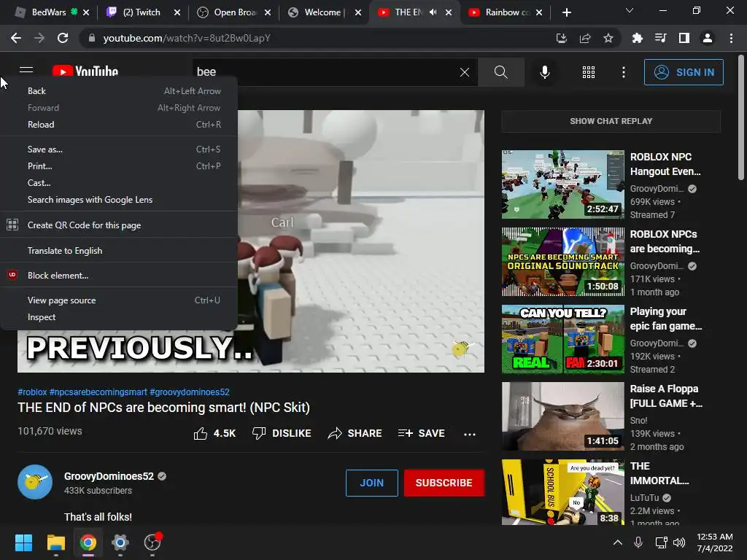Image resolution: width=747 pixels, height=560 pixels.
Task: Click SHOW CHAT REPLAY
Action: click(x=611, y=122)
